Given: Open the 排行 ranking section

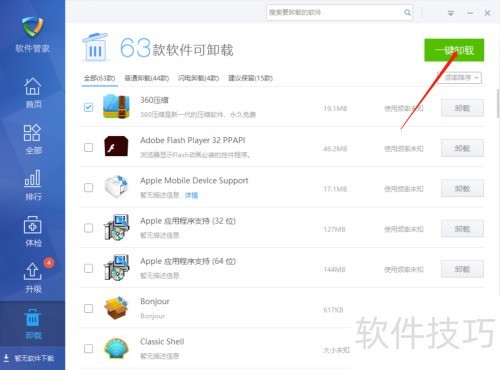Looking at the screenshot, I should [x=33, y=185].
